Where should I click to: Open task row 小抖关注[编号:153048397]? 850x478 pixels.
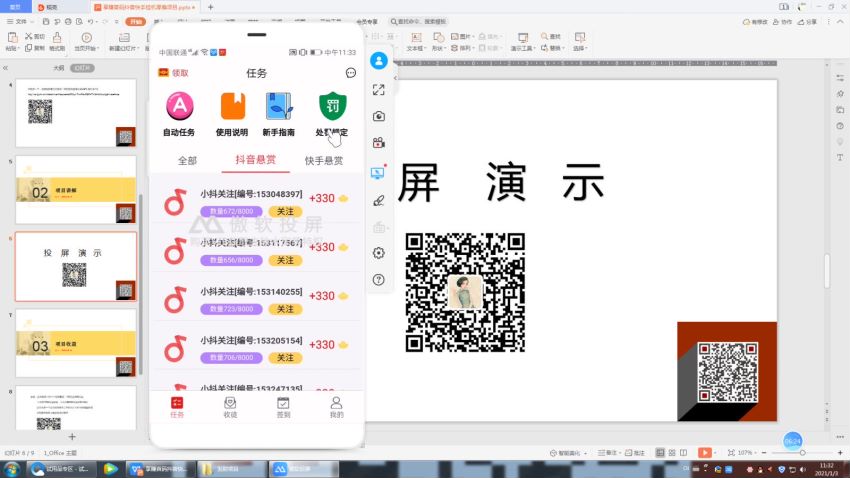tap(256, 202)
